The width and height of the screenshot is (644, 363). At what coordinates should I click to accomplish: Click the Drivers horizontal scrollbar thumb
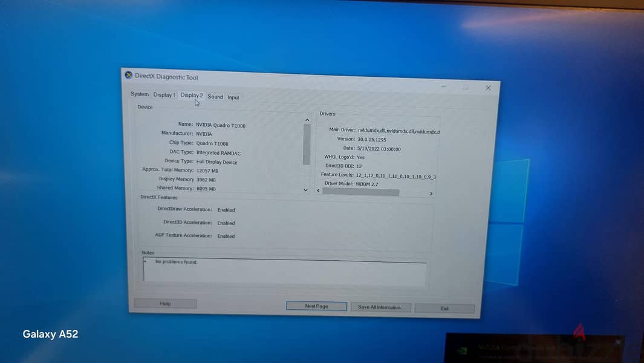(x=360, y=192)
